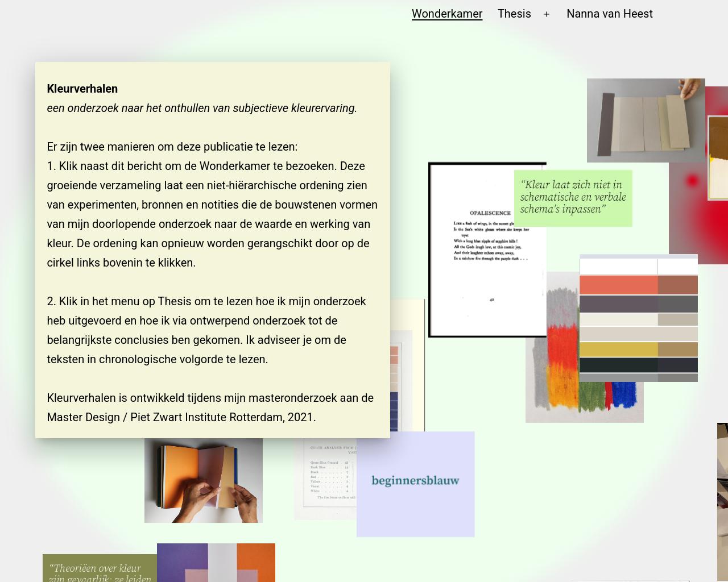Click the Kleurverhalen heading in the message
This screenshot has width=728, height=582.
[82, 89]
